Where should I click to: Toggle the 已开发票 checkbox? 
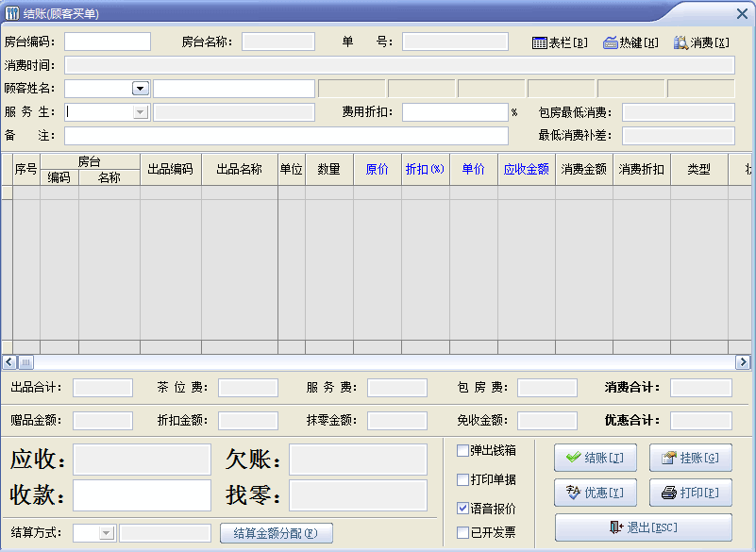coord(462,532)
